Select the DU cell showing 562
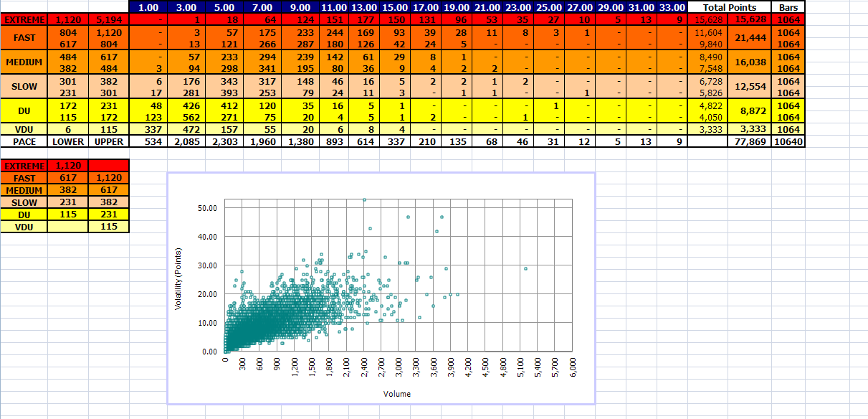Viewport: 868px width, 419px height. click(x=186, y=117)
